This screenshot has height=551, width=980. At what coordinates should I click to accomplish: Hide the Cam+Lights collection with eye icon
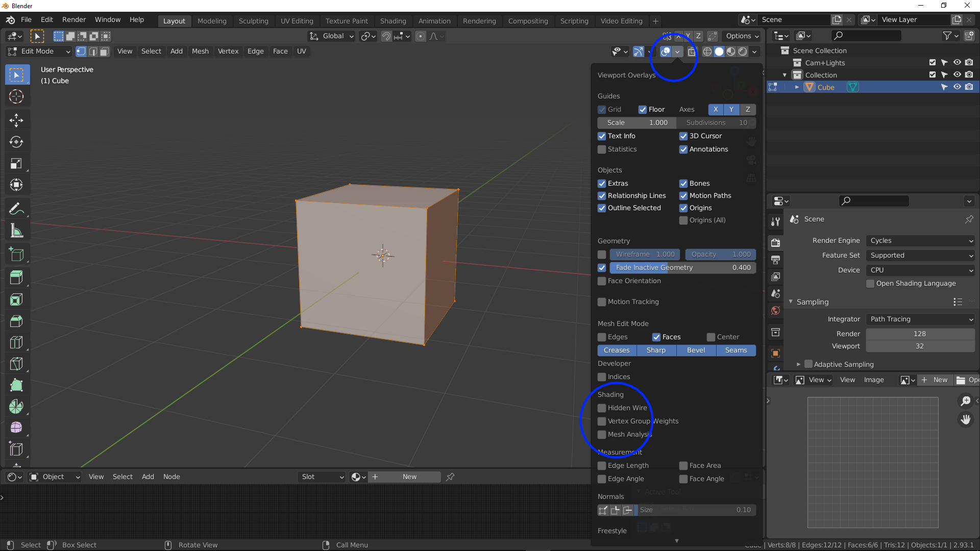[957, 63]
